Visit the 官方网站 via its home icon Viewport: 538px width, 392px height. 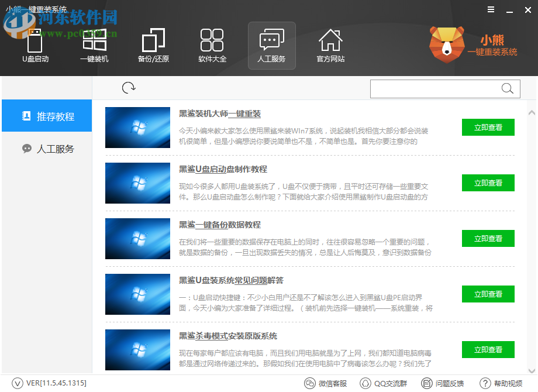pyautogui.click(x=330, y=46)
